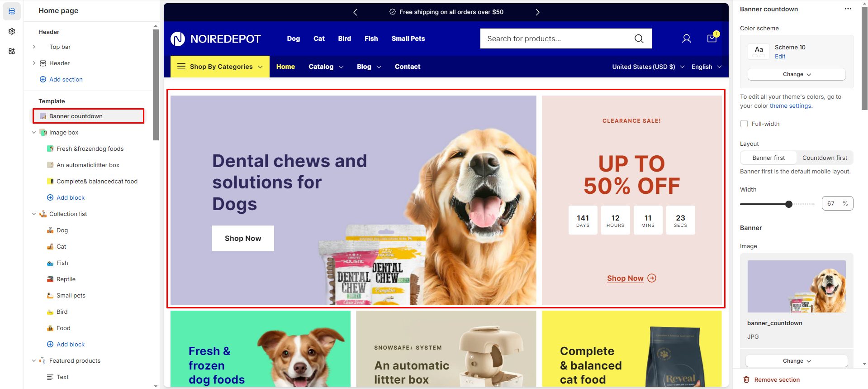The width and height of the screenshot is (868, 389).
Task: Collapse the Image box section
Action: point(34,132)
